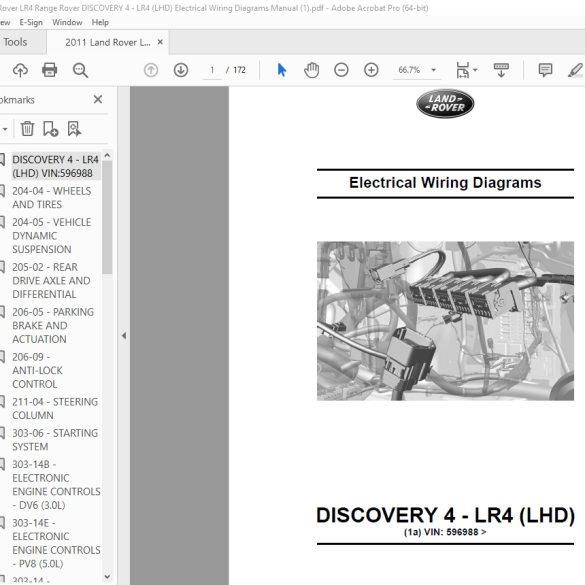Add a comment sticky note

point(545,70)
